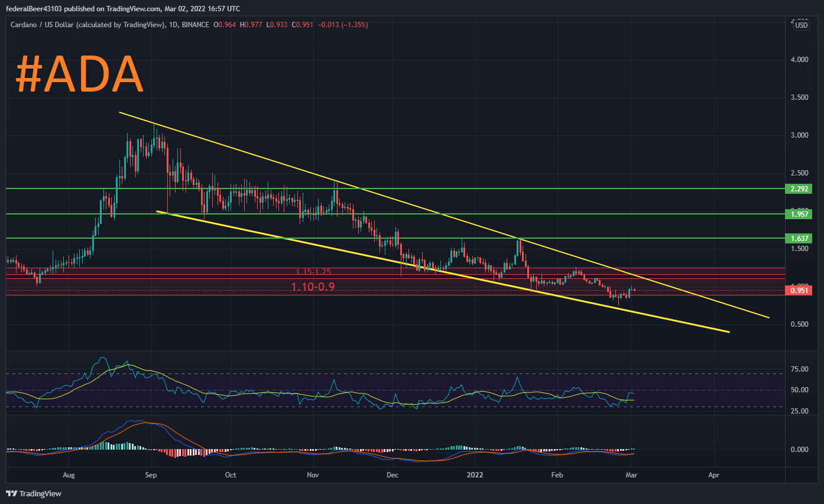Click the Sep label on the time axis
The height and width of the screenshot is (504, 824).
[x=151, y=474]
